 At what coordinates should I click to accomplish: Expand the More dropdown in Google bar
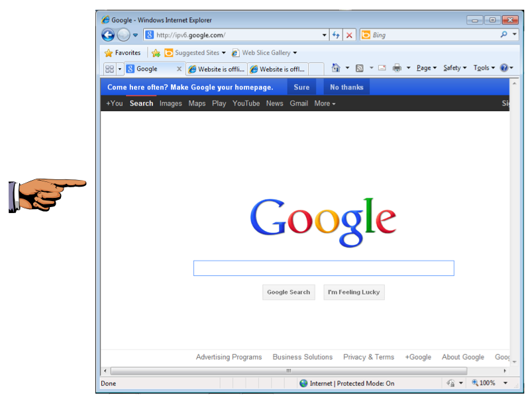325,103
